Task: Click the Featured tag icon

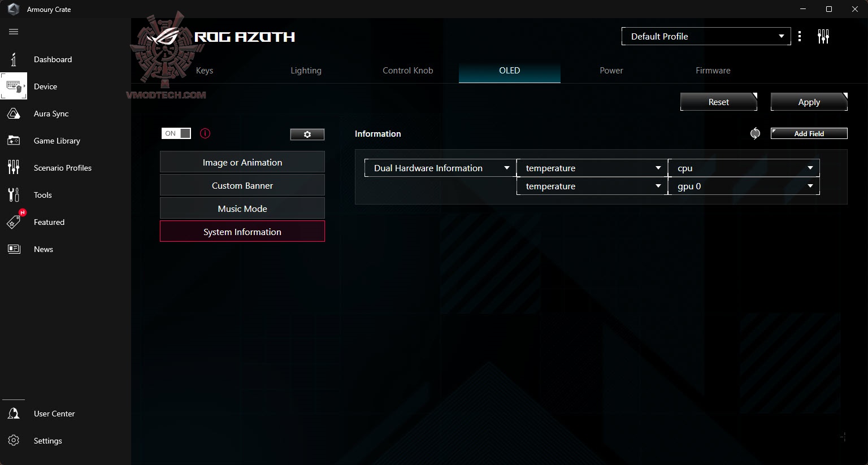Action: [14, 222]
